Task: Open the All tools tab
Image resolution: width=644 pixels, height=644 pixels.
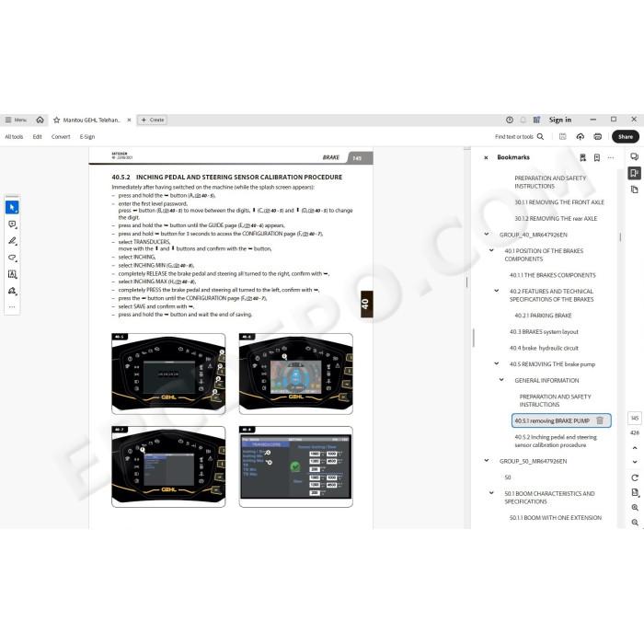Action: pyautogui.click(x=14, y=137)
